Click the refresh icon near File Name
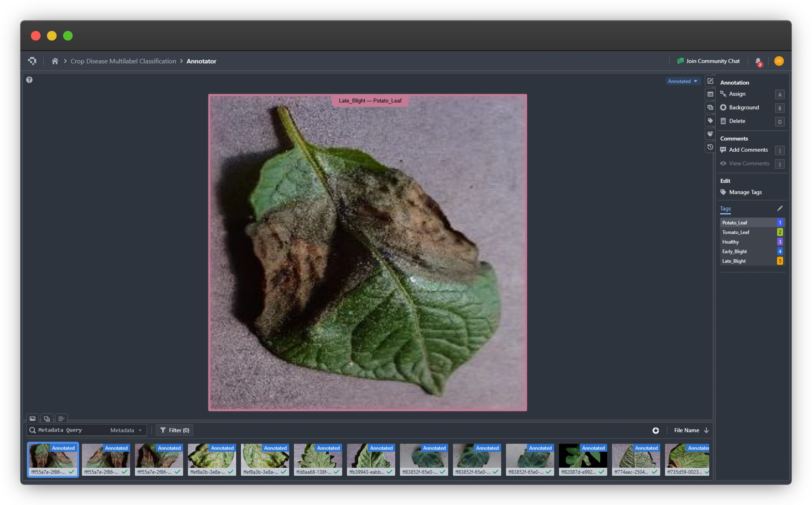Screen dimensions: 812x505 tap(655, 430)
